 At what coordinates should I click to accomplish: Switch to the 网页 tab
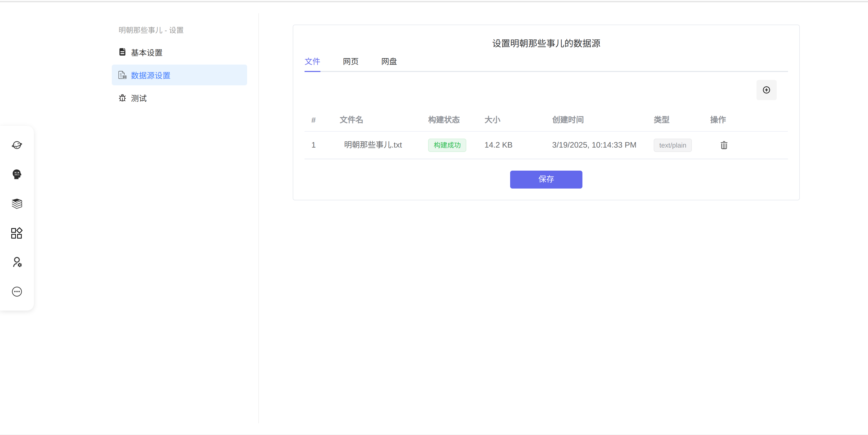(x=350, y=61)
